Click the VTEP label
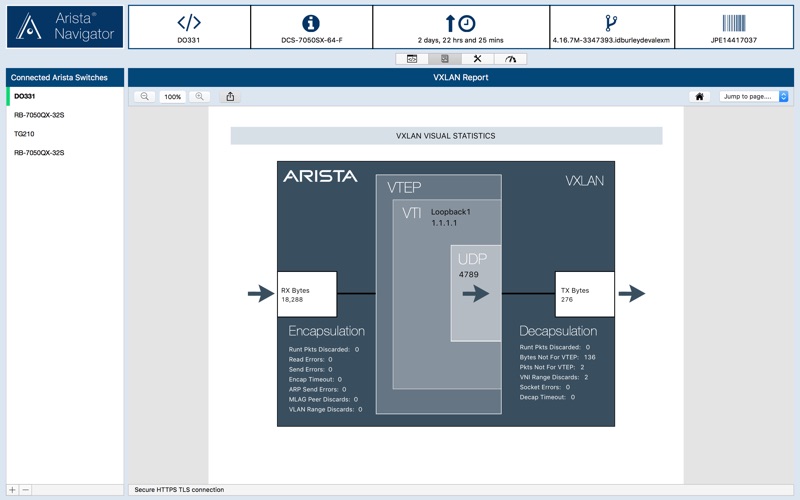 404,188
